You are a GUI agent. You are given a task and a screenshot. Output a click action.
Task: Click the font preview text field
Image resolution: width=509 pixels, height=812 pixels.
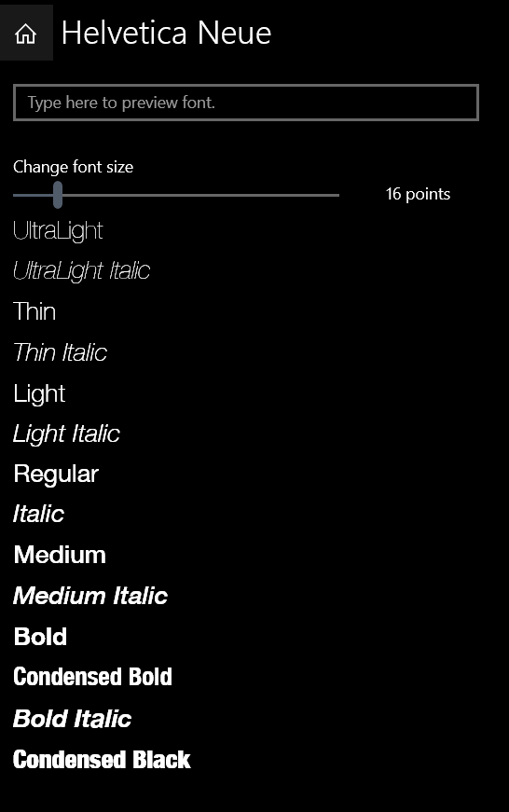[246, 103]
